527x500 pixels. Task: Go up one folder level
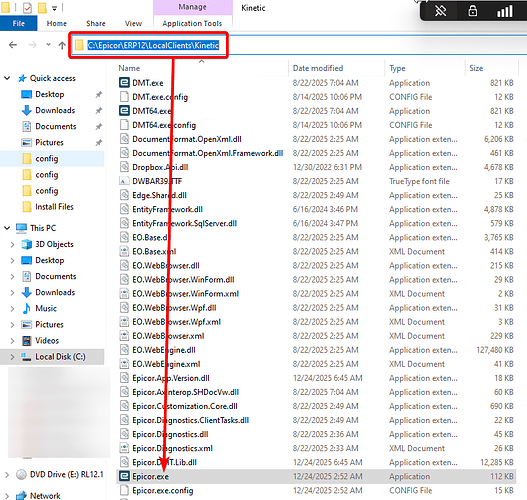[62, 45]
